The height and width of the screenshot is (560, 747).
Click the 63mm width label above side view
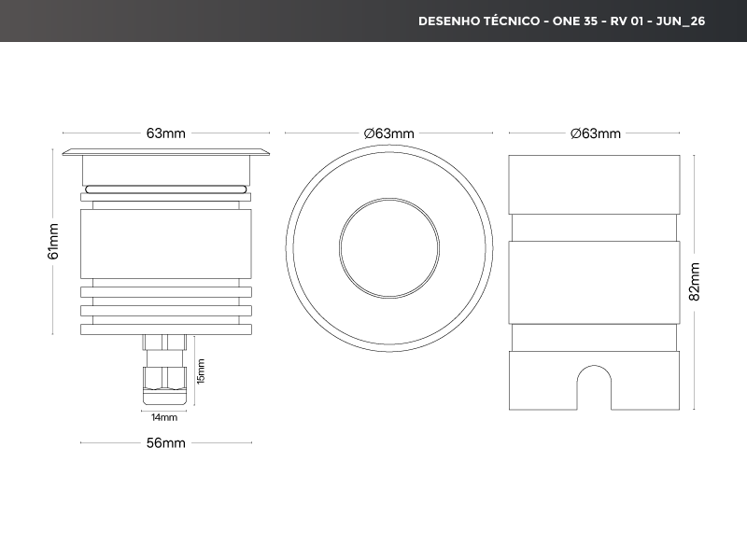(165, 133)
